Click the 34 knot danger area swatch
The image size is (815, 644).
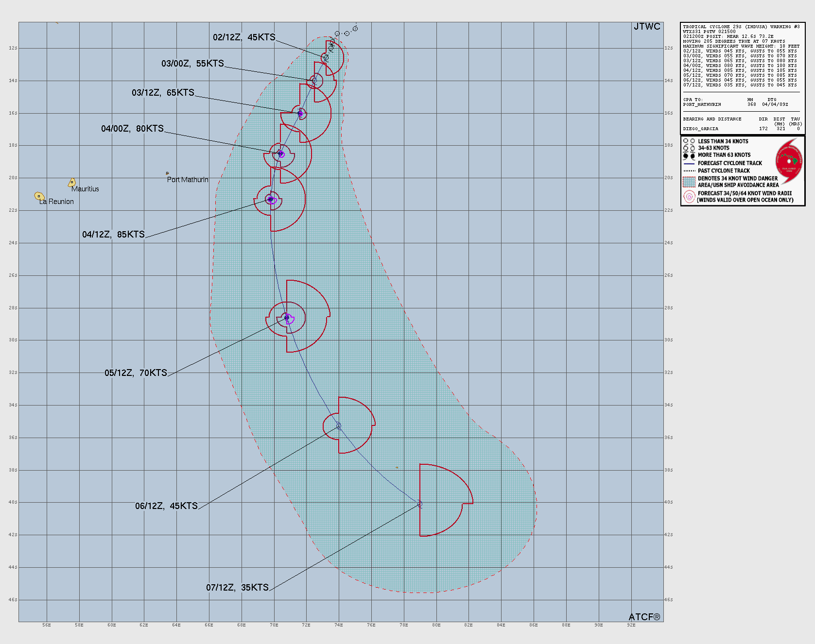pos(689,182)
